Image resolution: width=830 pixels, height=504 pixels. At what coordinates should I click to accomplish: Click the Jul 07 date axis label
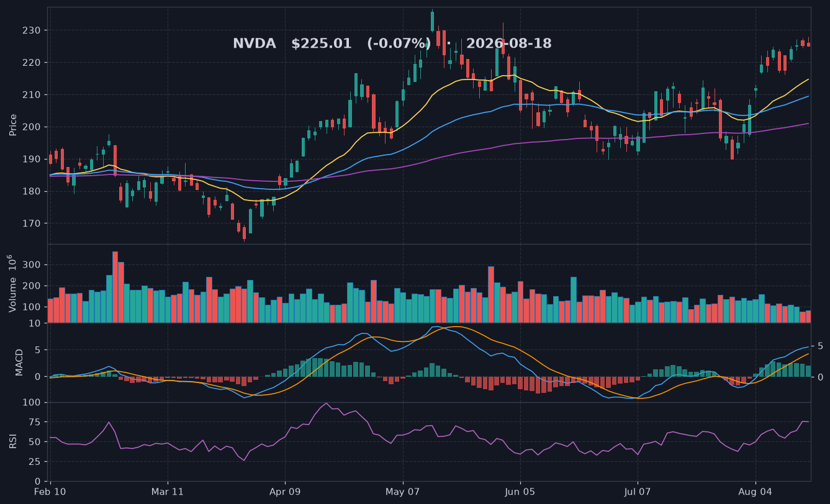[638, 492]
